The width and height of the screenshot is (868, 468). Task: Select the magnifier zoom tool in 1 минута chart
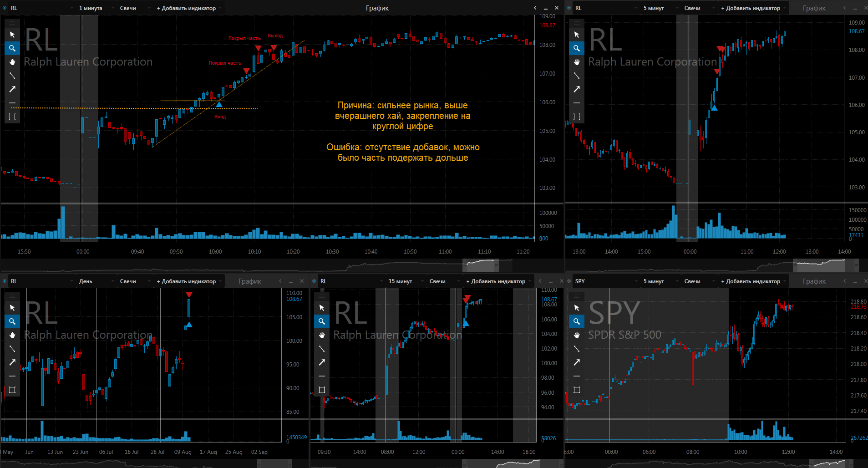click(12, 48)
